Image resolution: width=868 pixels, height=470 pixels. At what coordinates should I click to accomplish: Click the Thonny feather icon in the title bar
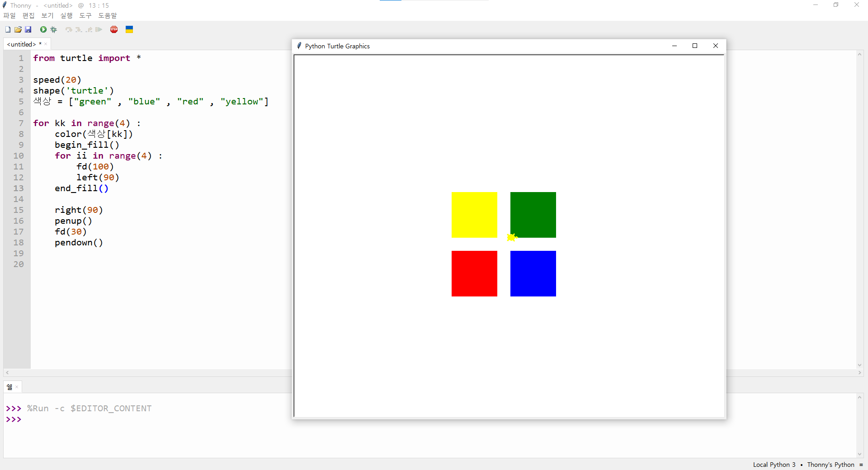[5, 5]
